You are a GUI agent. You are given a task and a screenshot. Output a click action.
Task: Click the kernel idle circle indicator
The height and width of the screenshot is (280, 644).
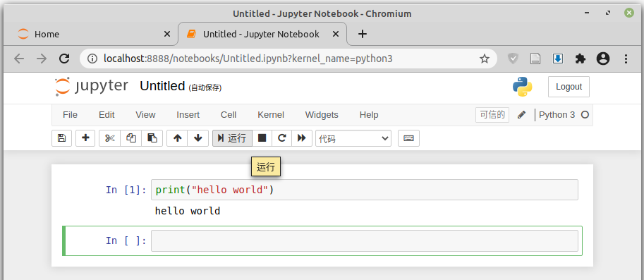click(x=585, y=115)
